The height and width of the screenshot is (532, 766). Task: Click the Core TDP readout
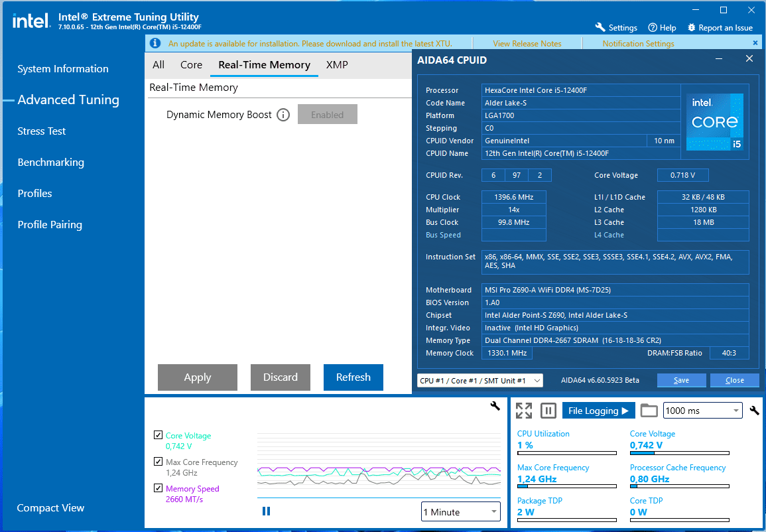646,507
